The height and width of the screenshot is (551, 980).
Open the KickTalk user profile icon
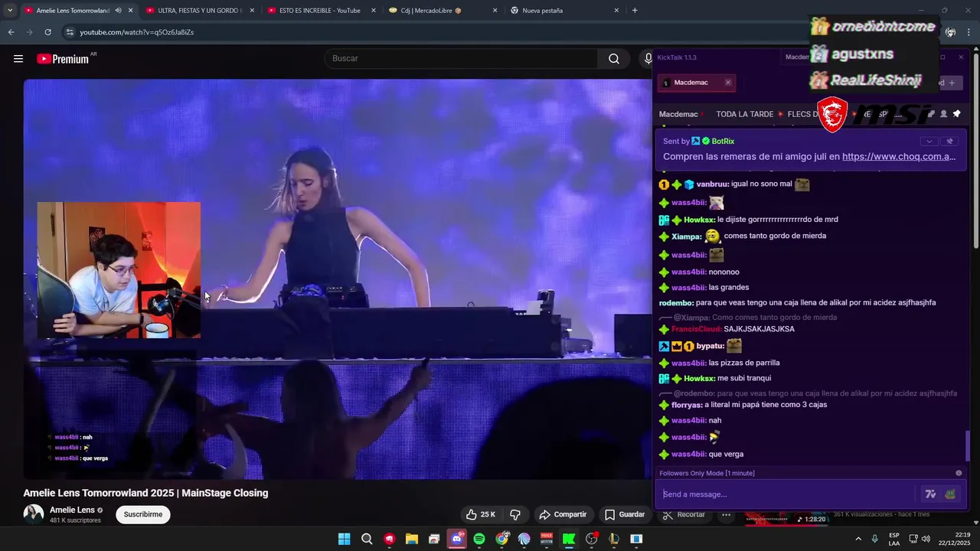pyautogui.click(x=943, y=114)
